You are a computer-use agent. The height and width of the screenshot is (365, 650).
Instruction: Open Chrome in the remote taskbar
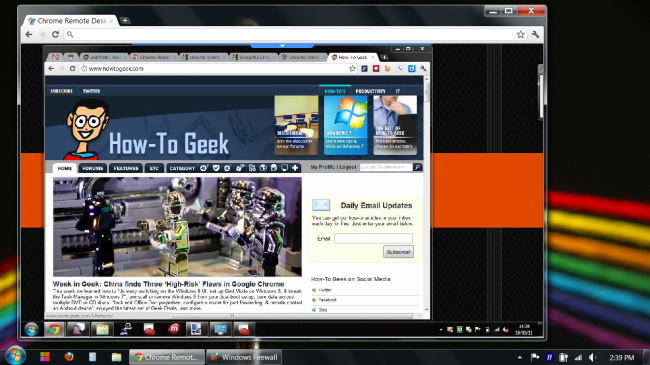pyautogui.click(x=54, y=330)
